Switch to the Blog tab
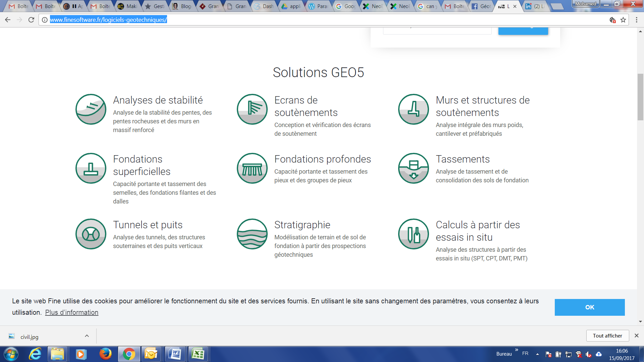The width and height of the screenshot is (644, 362). [x=182, y=6]
